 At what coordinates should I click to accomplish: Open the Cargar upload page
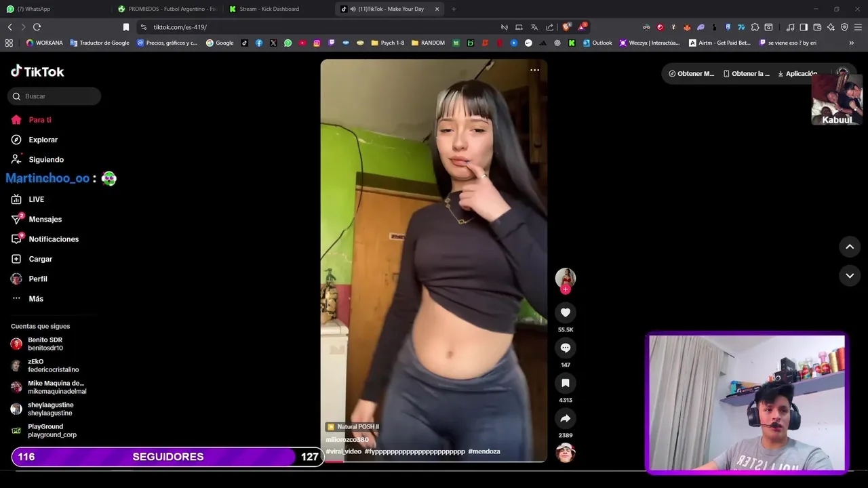tap(32, 259)
